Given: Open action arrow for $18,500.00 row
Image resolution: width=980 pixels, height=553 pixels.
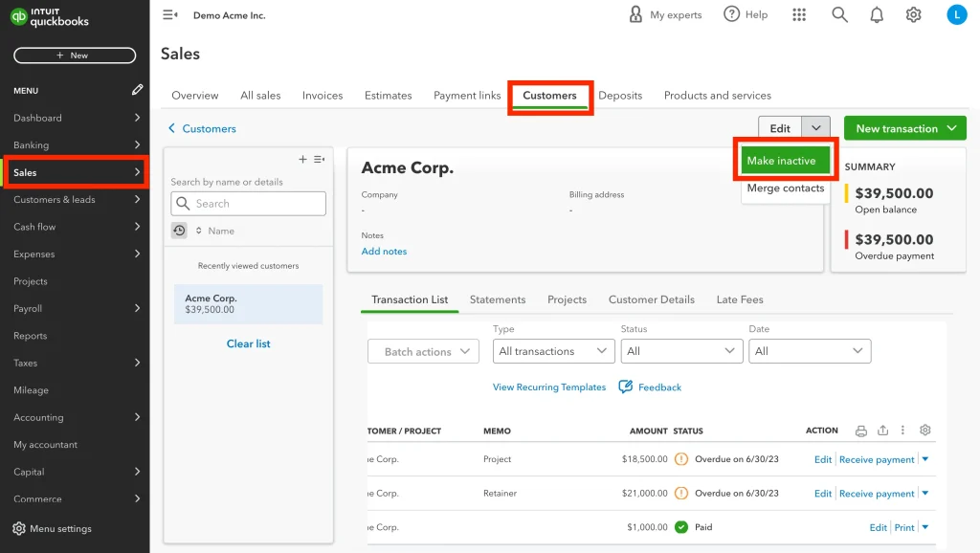Looking at the screenshot, I should tap(925, 459).
